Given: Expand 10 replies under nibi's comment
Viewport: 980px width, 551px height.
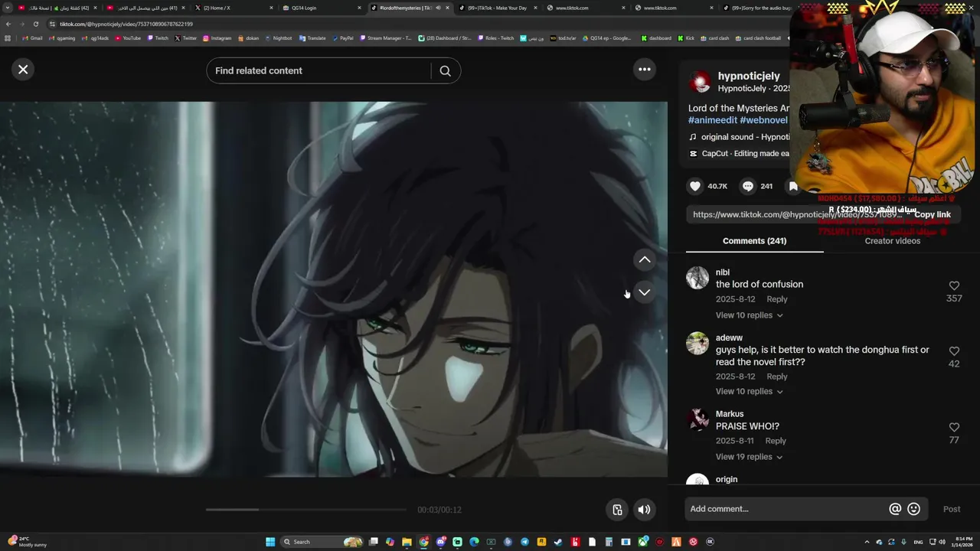Looking at the screenshot, I should (x=749, y=315).
